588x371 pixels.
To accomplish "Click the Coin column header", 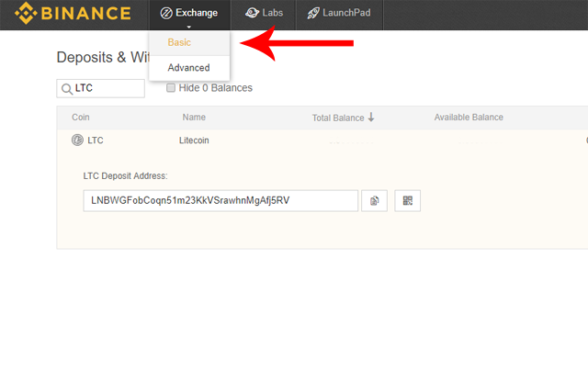I will [x=81, y=118].
